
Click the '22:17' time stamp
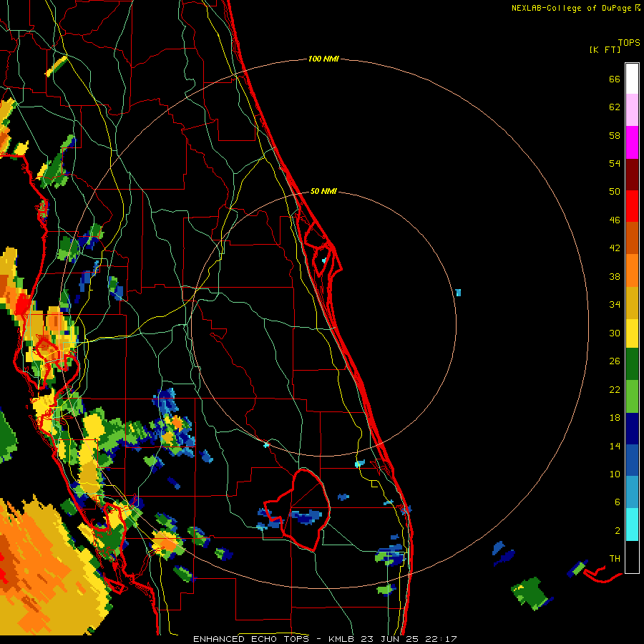[x=441, y=639]
